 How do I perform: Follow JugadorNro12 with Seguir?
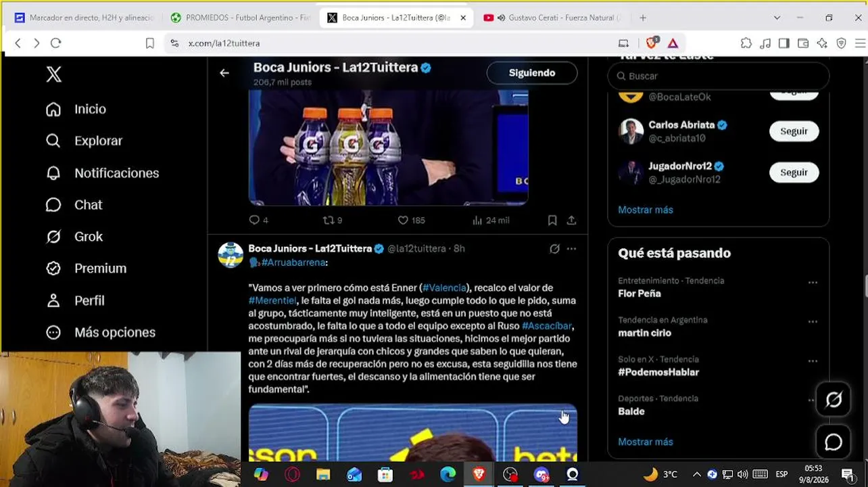[x=794, y=172]
